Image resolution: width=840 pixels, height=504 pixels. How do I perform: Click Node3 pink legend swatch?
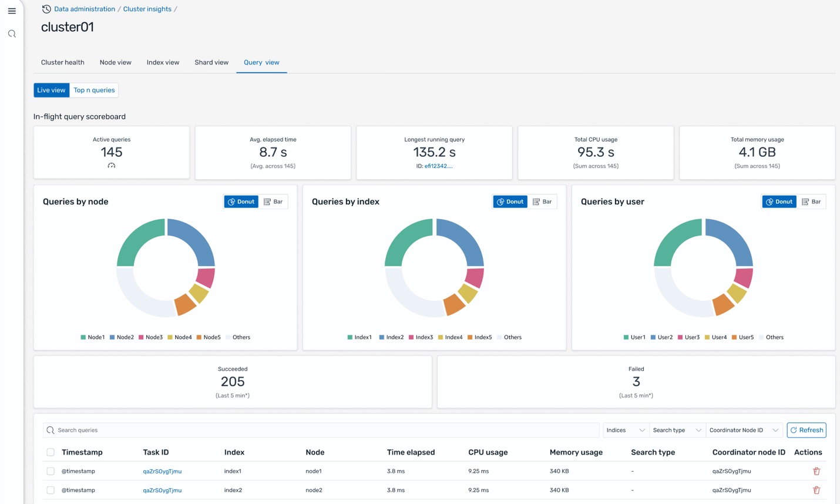(142, 337)
